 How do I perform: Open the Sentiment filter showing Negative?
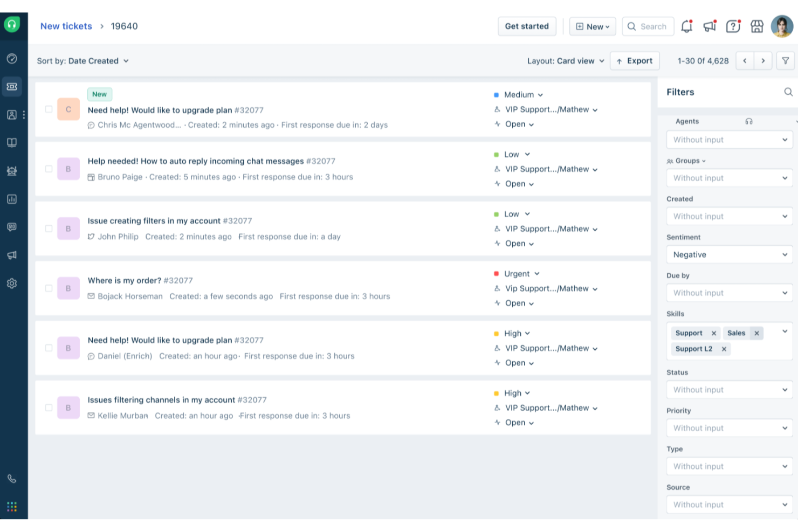coord(729,254)
